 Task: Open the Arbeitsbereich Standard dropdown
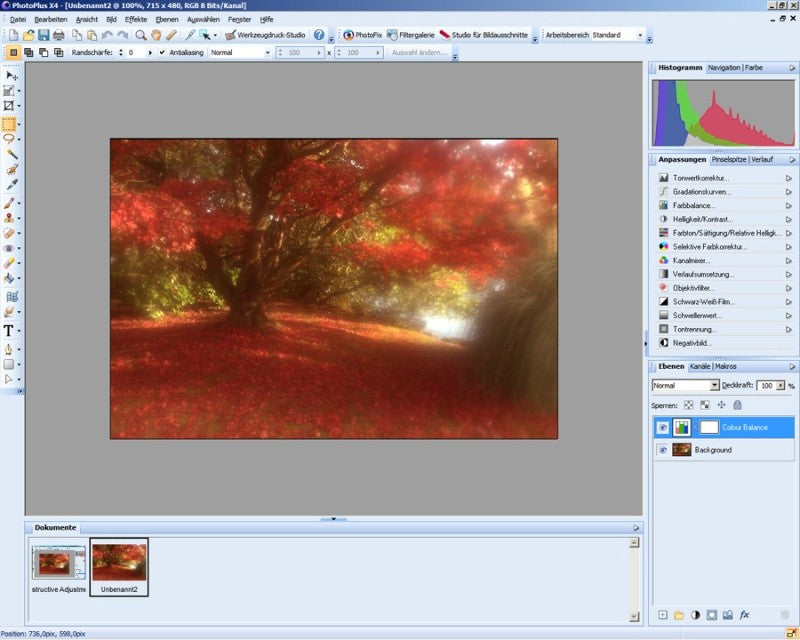[x=640, y=35]
